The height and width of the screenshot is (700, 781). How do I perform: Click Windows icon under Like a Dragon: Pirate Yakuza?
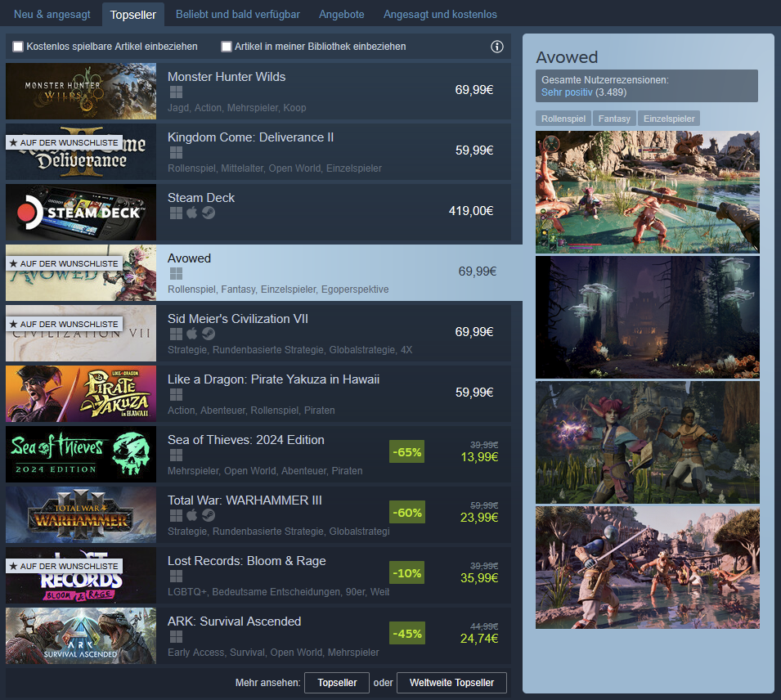pos(176,395)
